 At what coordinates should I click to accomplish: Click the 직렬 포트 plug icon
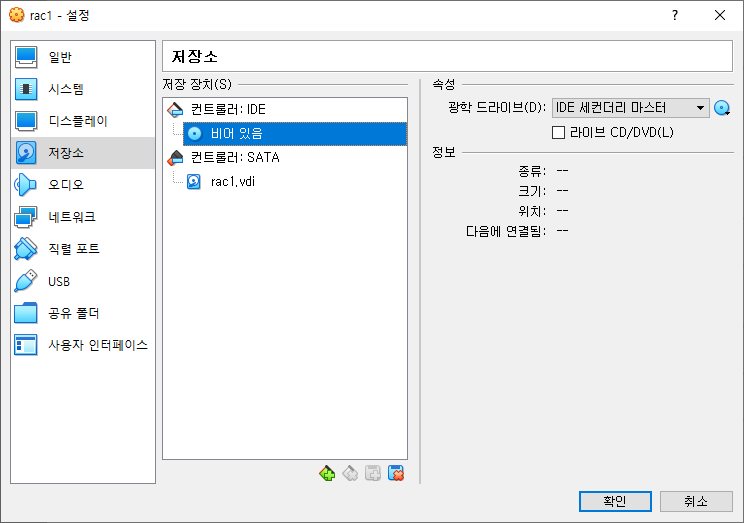[x=26, y=249]
